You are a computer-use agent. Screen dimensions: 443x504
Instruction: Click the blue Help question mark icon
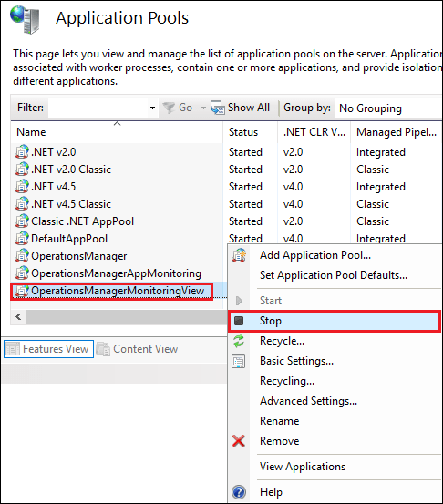(239, 492)
